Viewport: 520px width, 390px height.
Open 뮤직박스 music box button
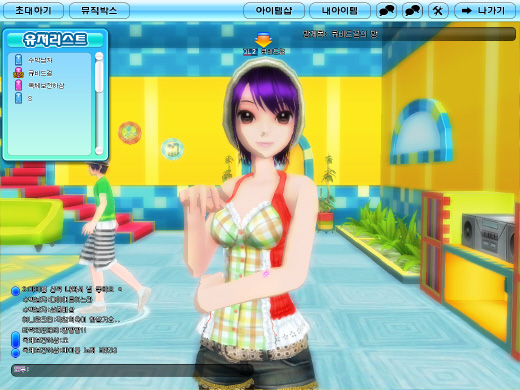point(99,11)
